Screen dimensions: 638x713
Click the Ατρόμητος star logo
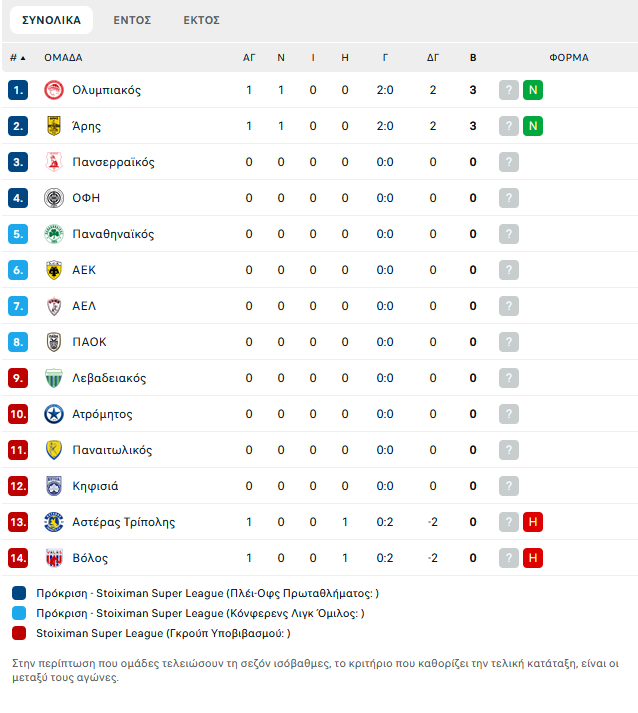54,414
